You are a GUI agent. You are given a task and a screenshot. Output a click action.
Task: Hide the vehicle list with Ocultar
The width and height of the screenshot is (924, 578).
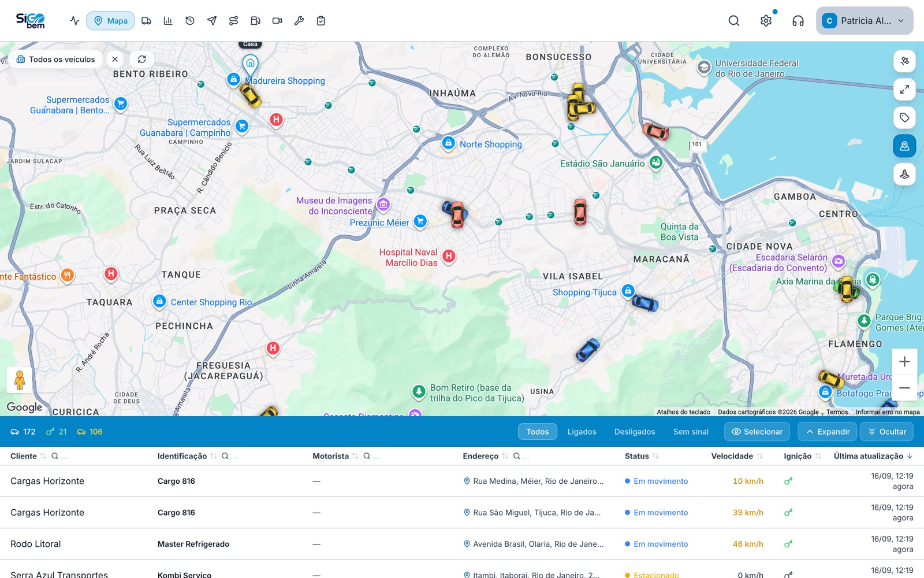[887, 432]
